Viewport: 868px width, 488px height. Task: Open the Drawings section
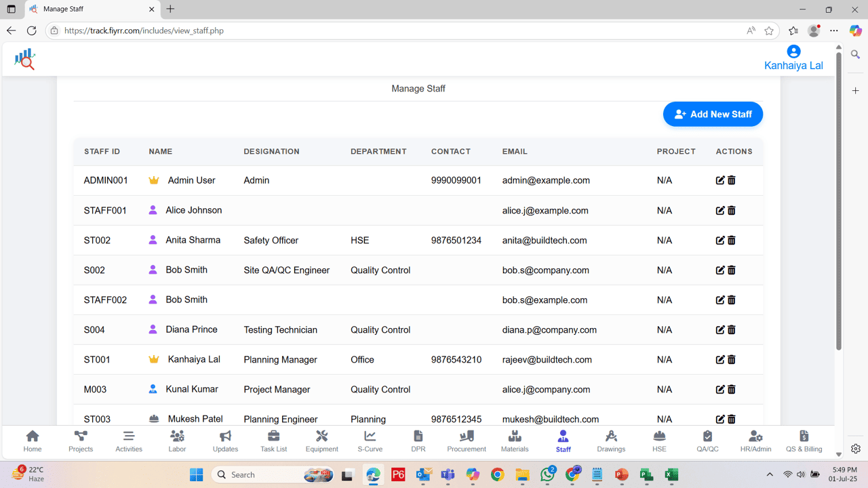coord(610,441)
